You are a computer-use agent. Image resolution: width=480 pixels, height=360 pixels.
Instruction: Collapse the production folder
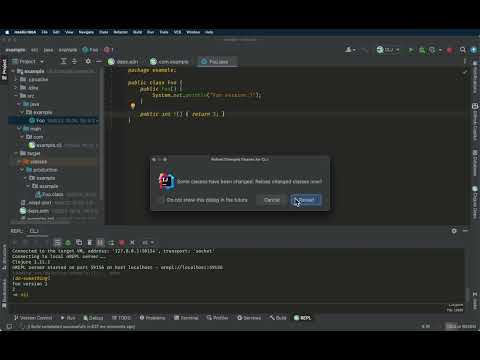click(22, 170)
